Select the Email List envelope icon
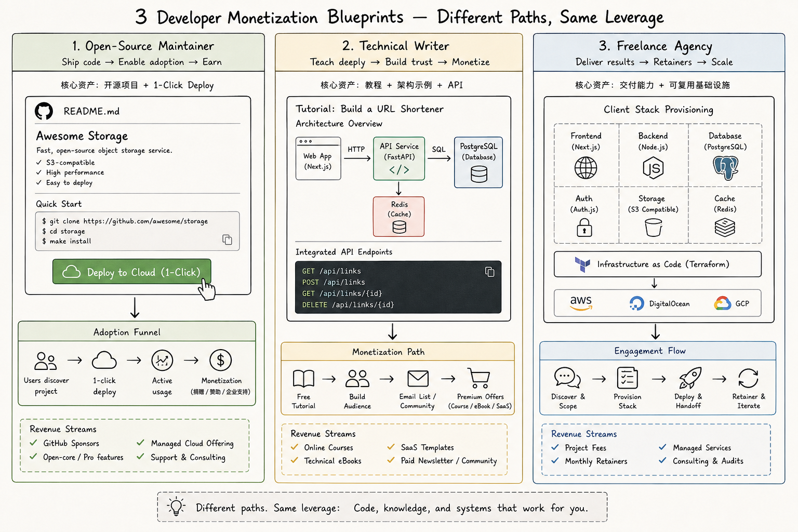Screen dimensions: 798x532 tap(418, 379)
